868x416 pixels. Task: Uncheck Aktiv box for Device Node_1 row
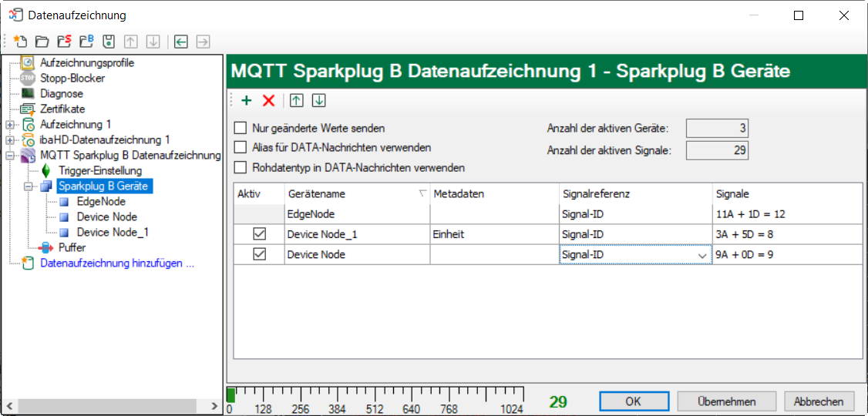[x=259, y=234]
